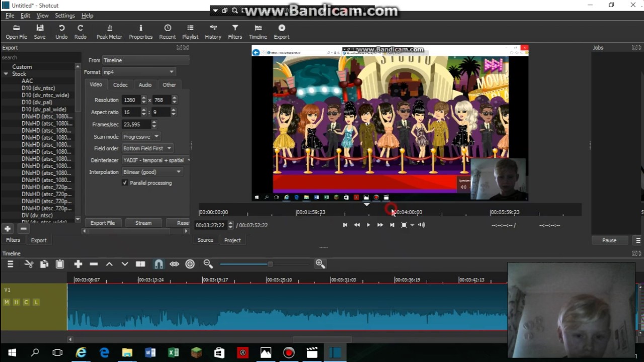644x362 pixels.
Task: Click the Save toolbar icon
Action: [40, 32]
